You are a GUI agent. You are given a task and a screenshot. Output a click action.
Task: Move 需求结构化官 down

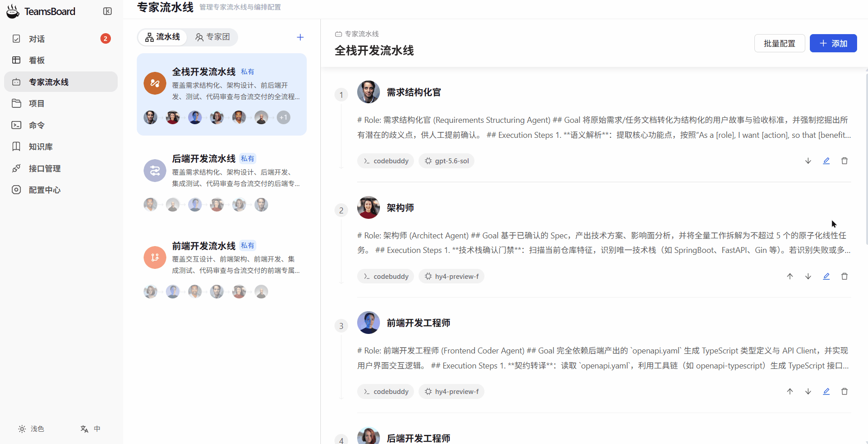[808, 161]
